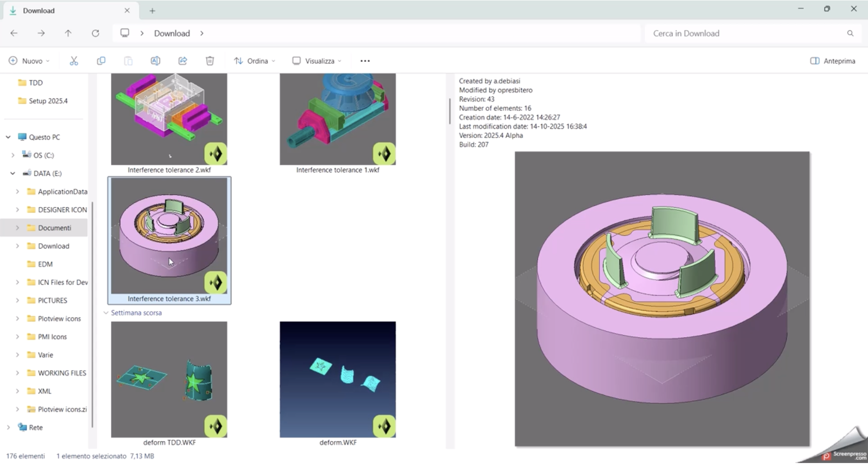Expand the WORKING FILES folder

17,373
